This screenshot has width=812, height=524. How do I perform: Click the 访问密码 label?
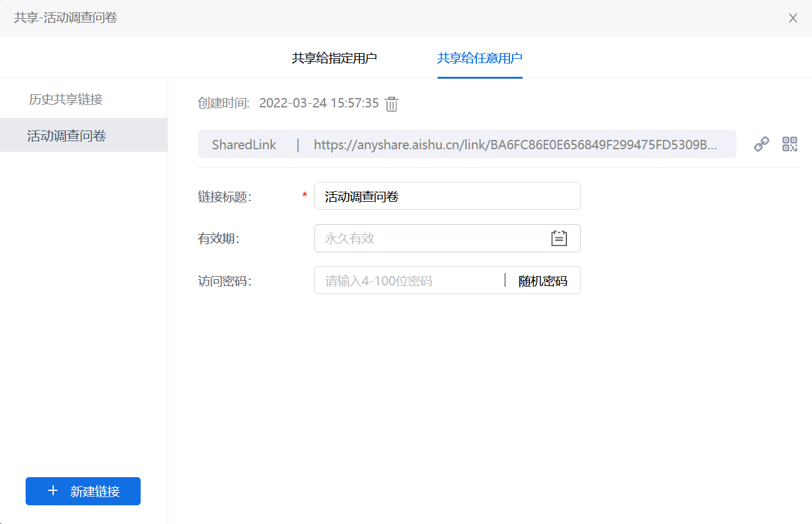[224, 281]
